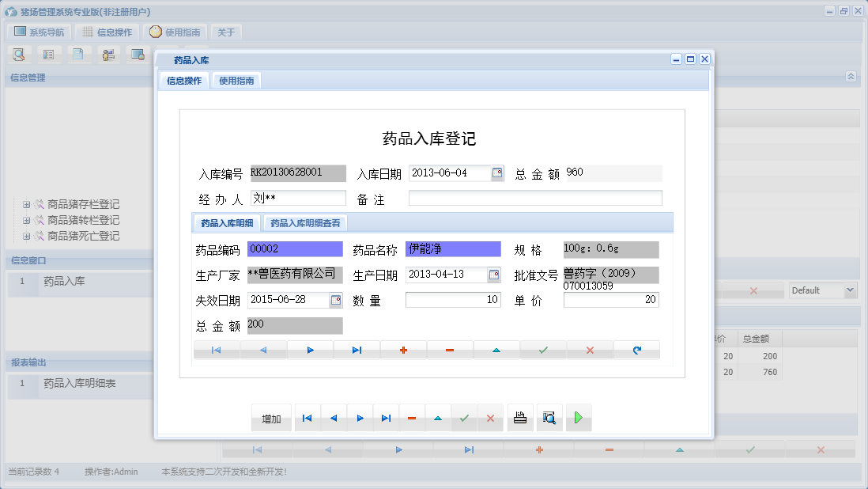Click the red plus icon to add a detail record
This screenshot has width=868, height=489.
pyautogui.click(x=403, y=348)
